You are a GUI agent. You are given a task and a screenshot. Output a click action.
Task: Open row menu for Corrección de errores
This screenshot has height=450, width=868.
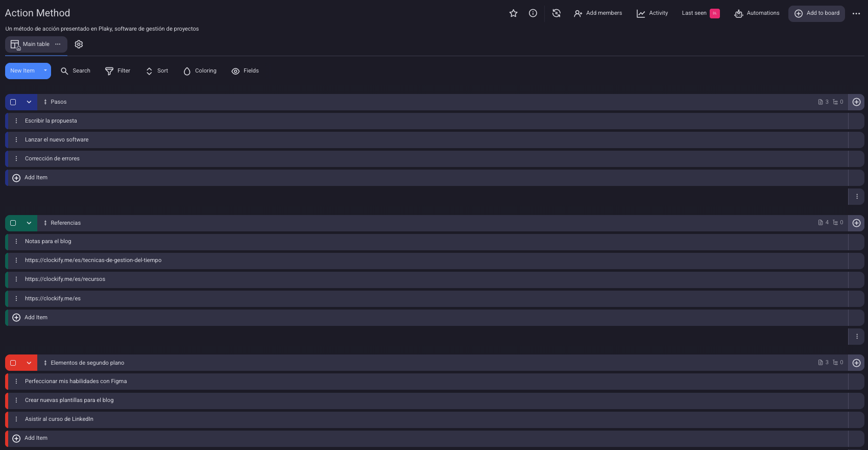pyautogui.click(x=16, y=159)
